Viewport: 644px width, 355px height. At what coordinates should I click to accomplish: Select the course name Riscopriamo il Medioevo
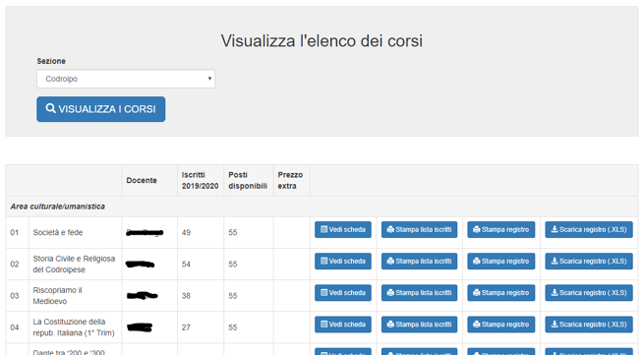tap(57, 296)
